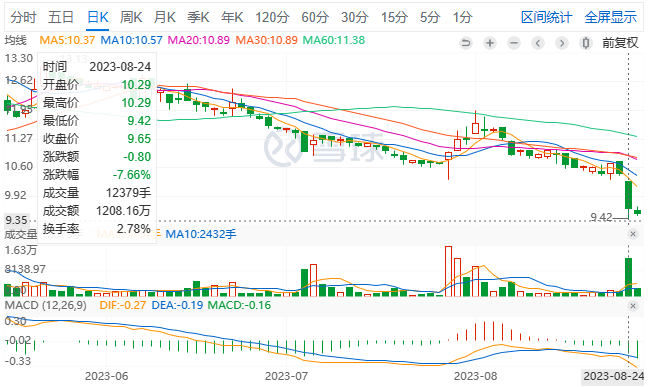This screenshot has height=387, width=651.
Task: Select the 5分 interval tab
Action: click(x=429, y=17)
